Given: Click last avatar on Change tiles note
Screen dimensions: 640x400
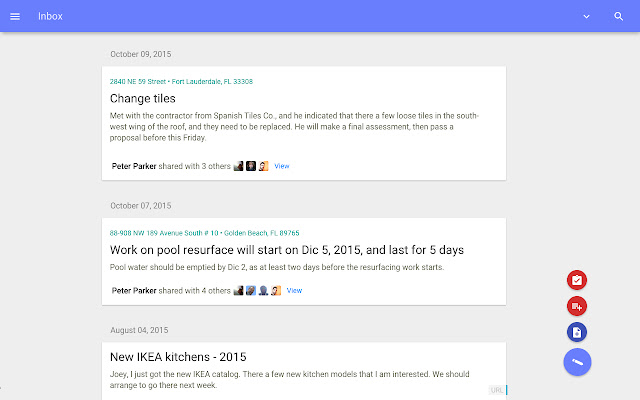Looking at the screenshot, I should coord(263,166).
